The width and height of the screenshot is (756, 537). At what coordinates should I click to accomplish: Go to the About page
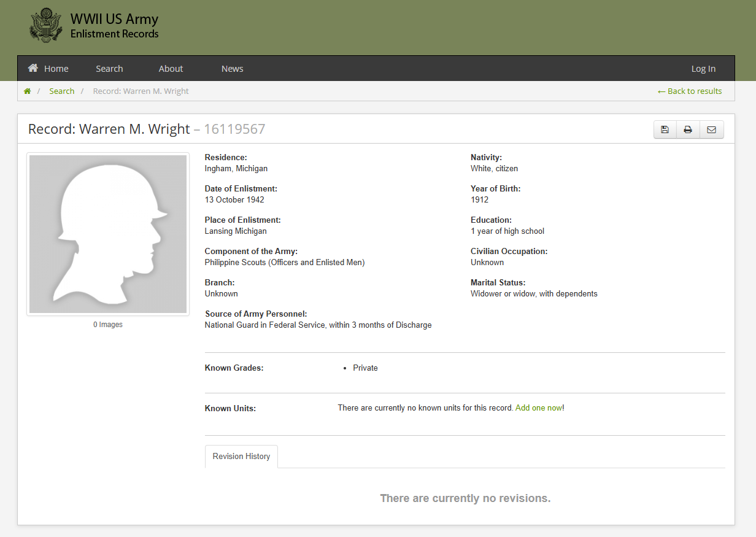[x=171, y=69]
